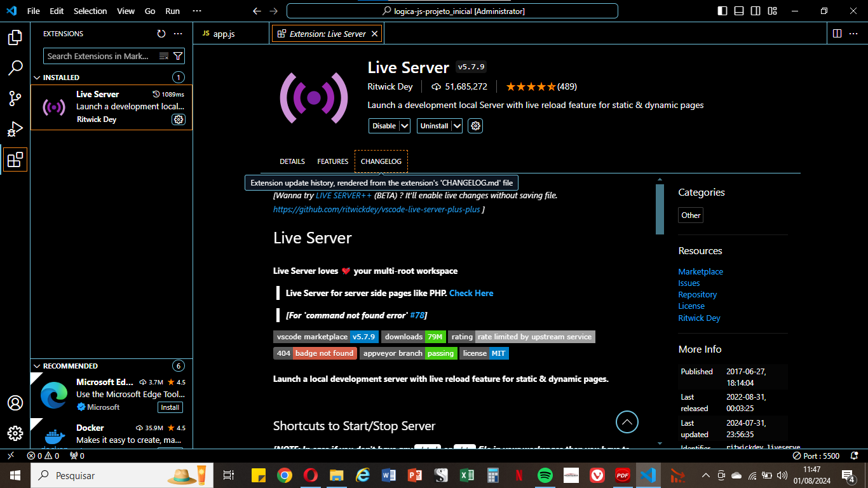Open the Manage gear in activity bar
The height and width of the screenshot is (488, 868).
pos(15,433)
